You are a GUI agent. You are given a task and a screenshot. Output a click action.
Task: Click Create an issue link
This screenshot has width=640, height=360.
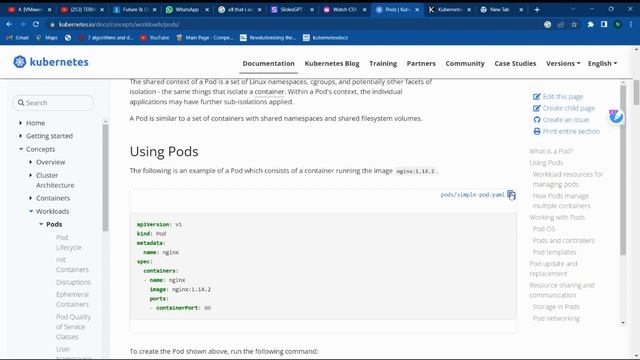[561, 120]
